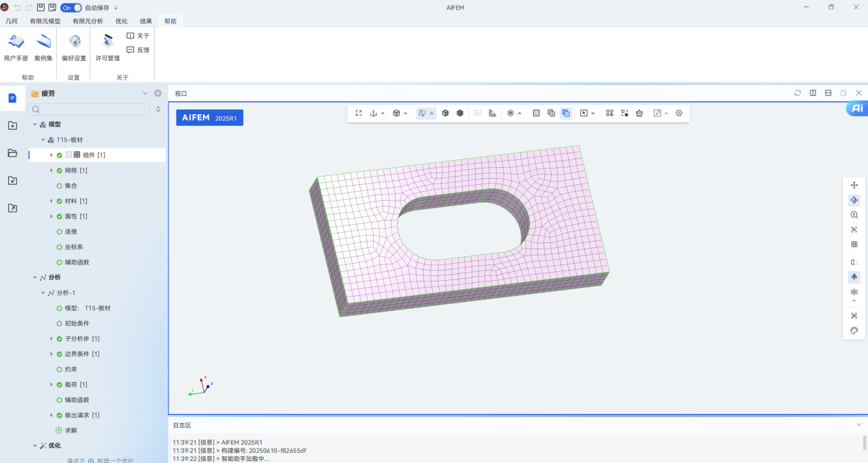Toggle the 自动保存 autosave switch

pos(71,8)
